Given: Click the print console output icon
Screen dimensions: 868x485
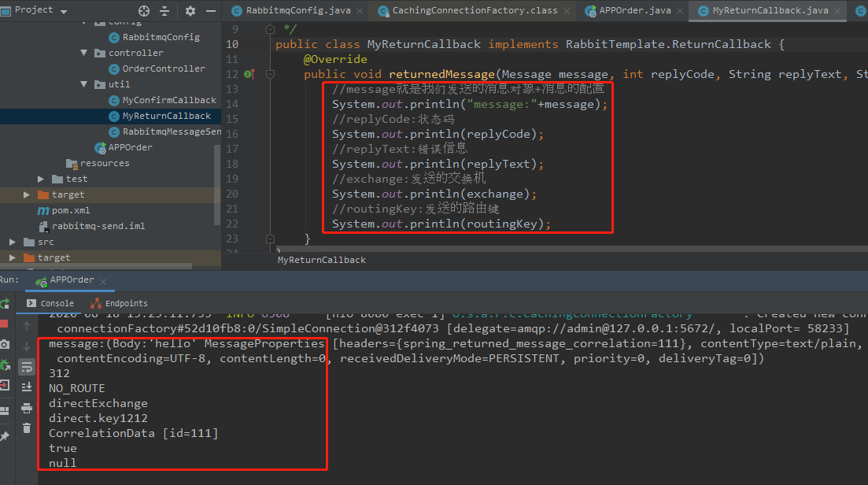Looking at the screenshot, I should pos(27,407).
